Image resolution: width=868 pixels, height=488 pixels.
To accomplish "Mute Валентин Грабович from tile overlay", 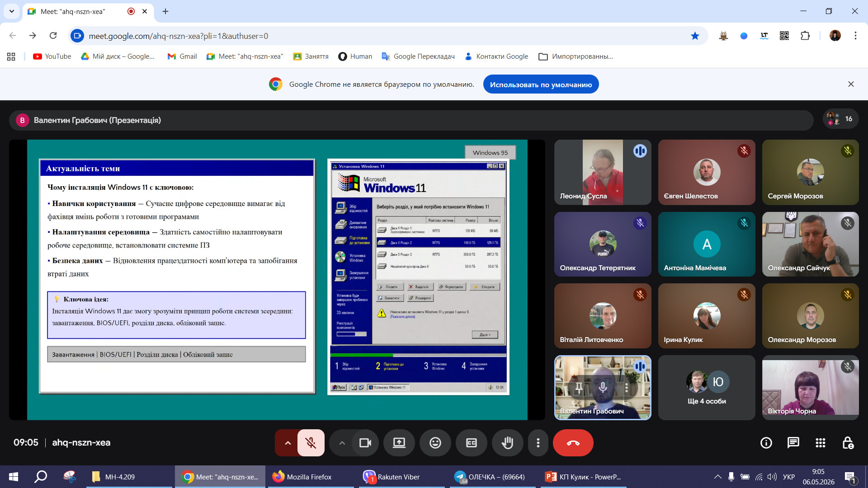I will [x=603, y=388].
